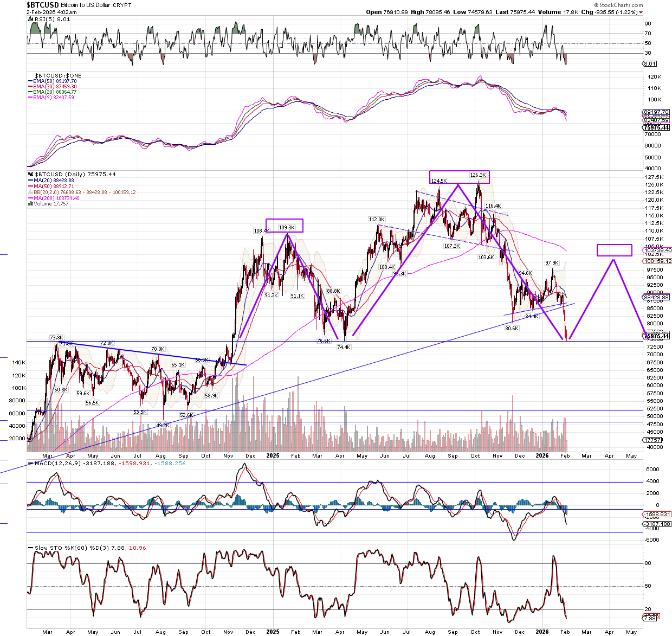672x636 pixels.
Task: Click the $BTCUSD ticker symbol title
Action: pos(42,4)
